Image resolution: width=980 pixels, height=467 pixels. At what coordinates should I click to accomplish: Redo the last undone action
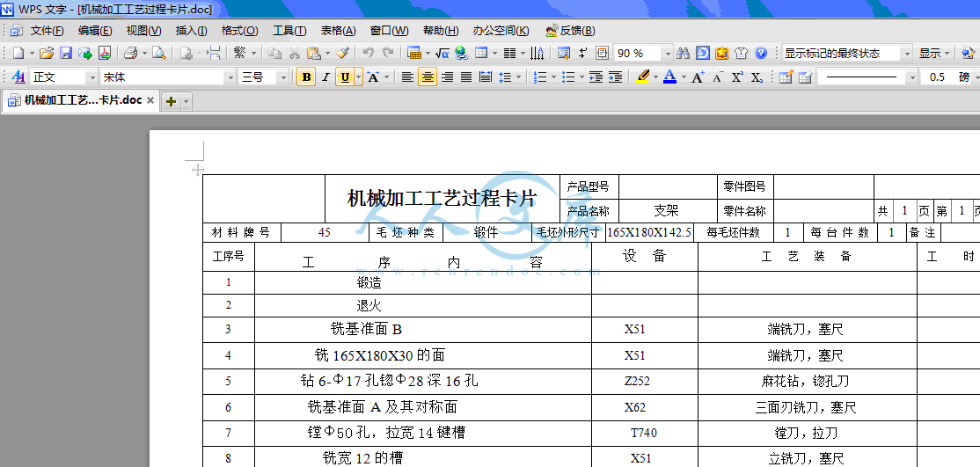coord(388,53)
